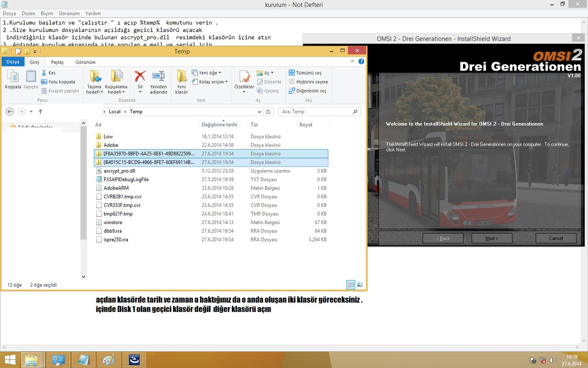
Task: Select the winstore file
Action: (x=211, y=222)
